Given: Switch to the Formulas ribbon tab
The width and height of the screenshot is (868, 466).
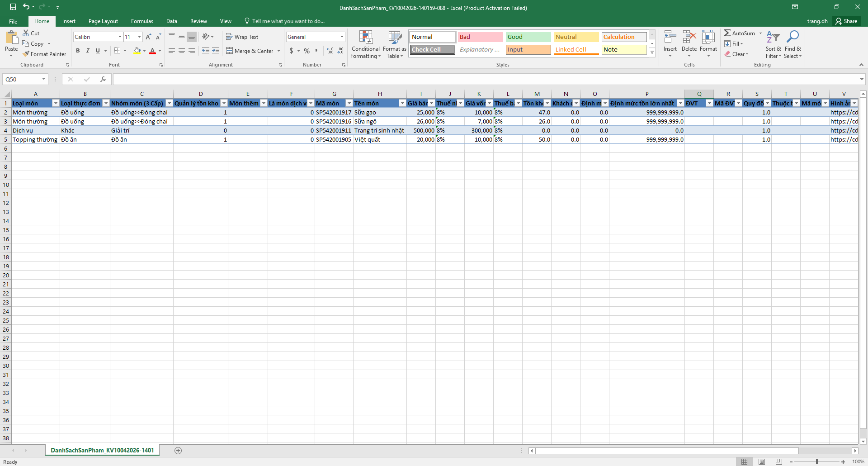Looking at the screenshot, I should coord(142,21).
